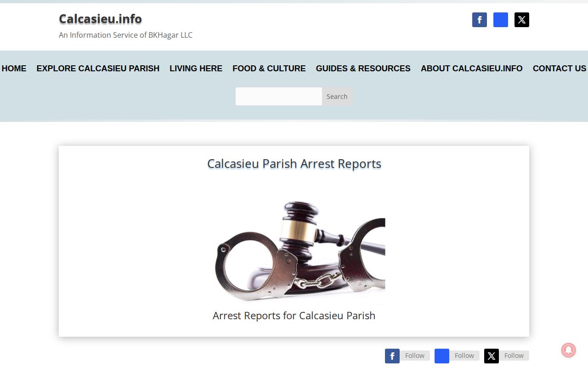
Task: Open the ABOUT CALCASIEU.INFO menu
Action: (x=472, y=69)
